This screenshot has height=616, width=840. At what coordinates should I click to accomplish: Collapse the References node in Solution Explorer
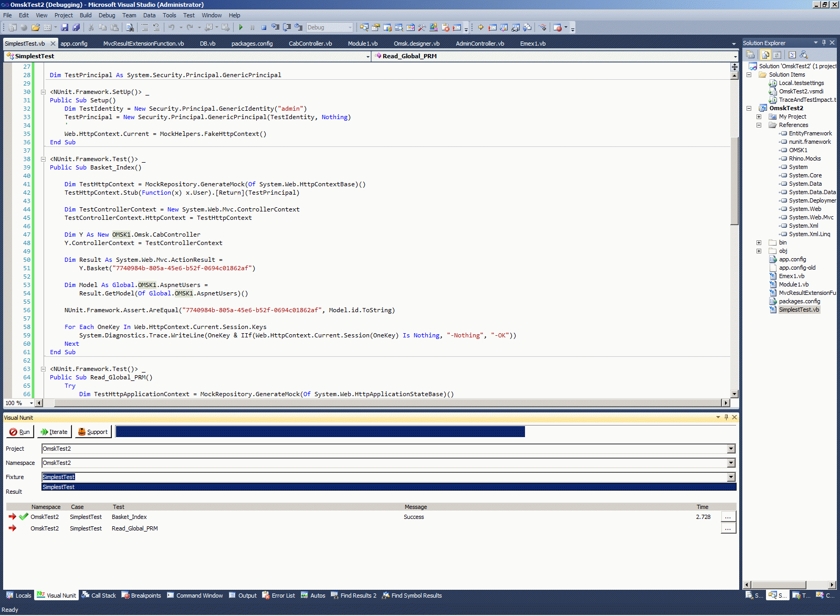tap(759, 125)
